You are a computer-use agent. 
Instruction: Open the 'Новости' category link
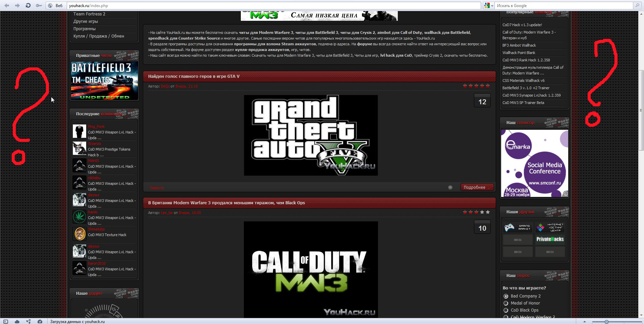157,188
